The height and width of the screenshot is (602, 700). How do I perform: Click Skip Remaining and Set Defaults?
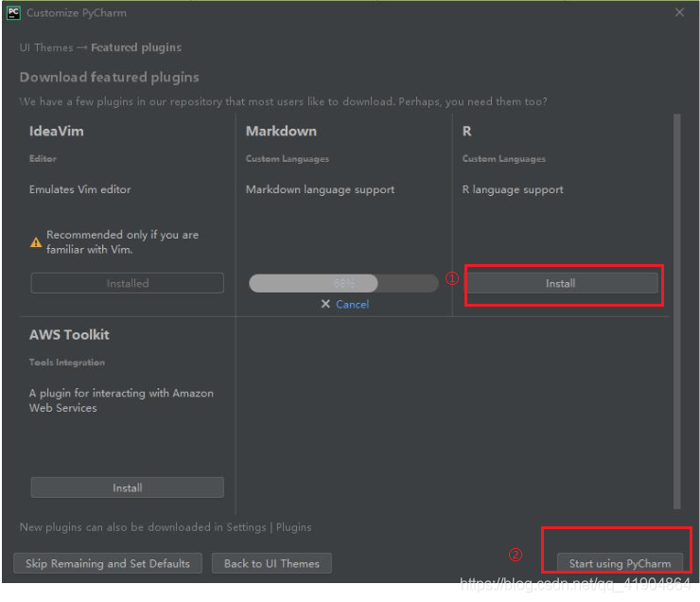(x=108, y=563)
